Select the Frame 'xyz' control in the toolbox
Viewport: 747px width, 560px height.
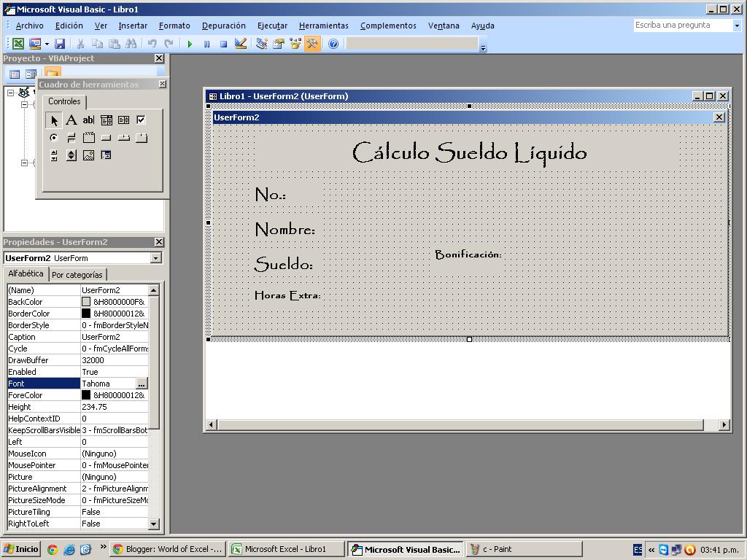(88, 138)
